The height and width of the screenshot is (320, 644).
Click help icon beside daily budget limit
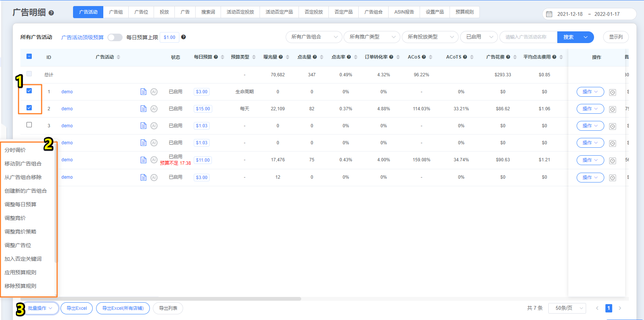tap(184, 37)
